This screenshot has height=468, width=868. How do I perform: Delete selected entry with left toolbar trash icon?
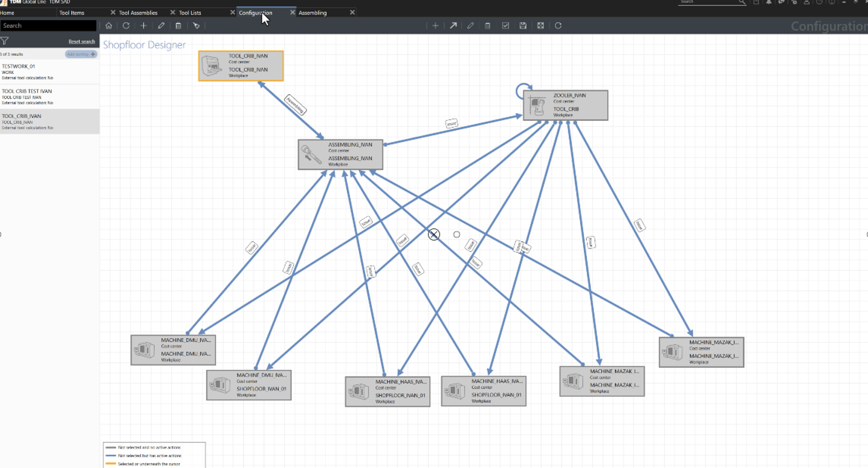click(x=178, y=25)
